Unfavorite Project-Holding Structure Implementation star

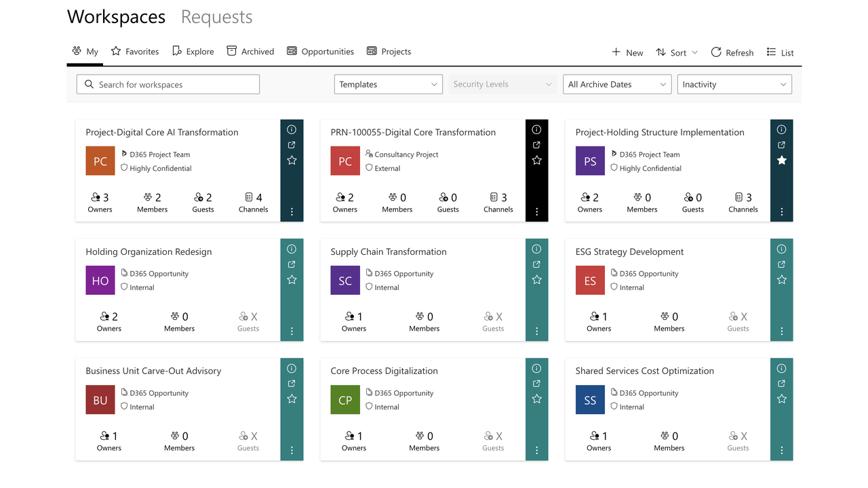(x=781, y=161)
